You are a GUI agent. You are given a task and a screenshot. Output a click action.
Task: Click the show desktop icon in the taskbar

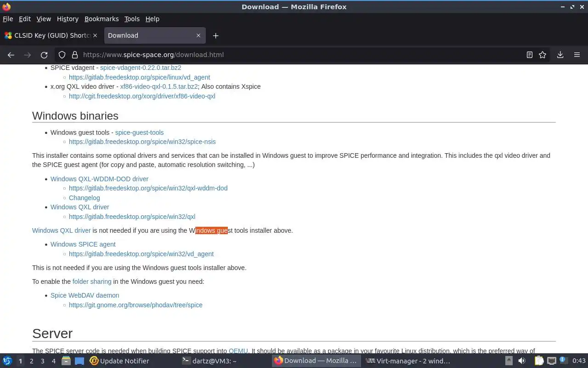click(x=79, y=361)
